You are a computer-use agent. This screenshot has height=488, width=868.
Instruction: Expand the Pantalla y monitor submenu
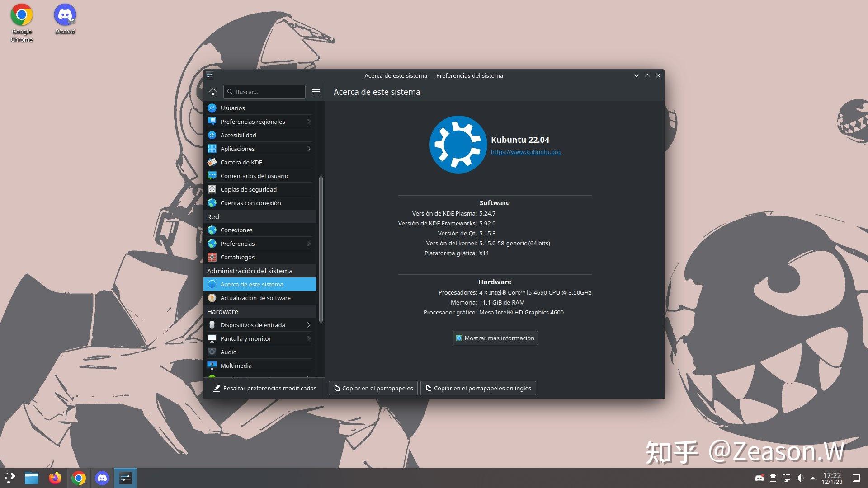pos(309,338)
